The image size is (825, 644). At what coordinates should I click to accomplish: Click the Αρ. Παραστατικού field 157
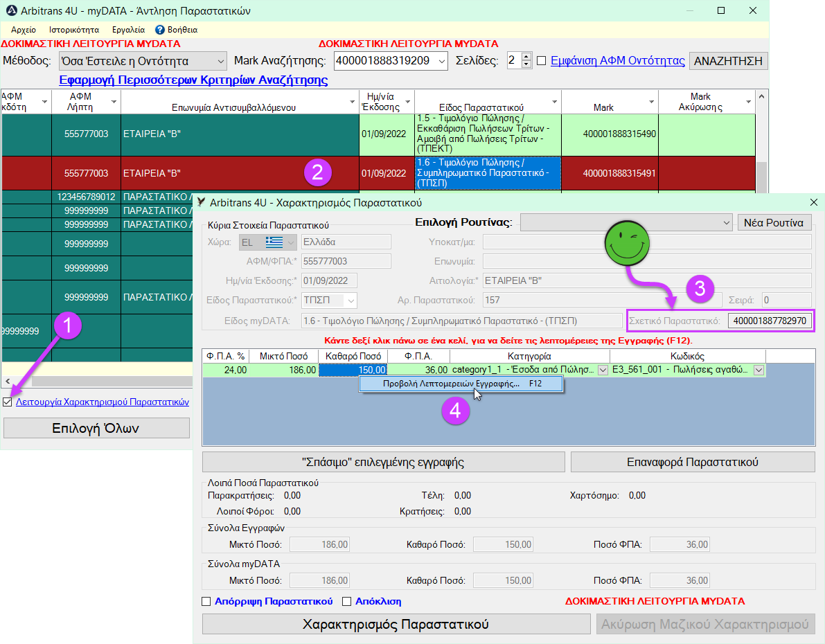[603, 301]
